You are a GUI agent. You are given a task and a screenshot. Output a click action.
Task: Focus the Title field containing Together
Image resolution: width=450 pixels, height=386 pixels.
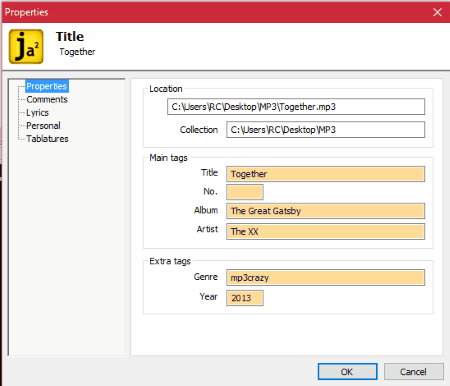pos(326,174)
